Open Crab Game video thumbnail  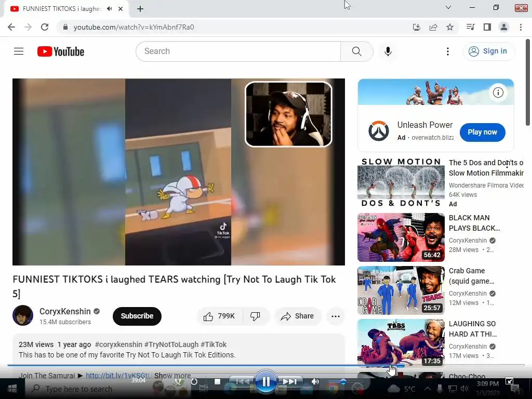401,290
